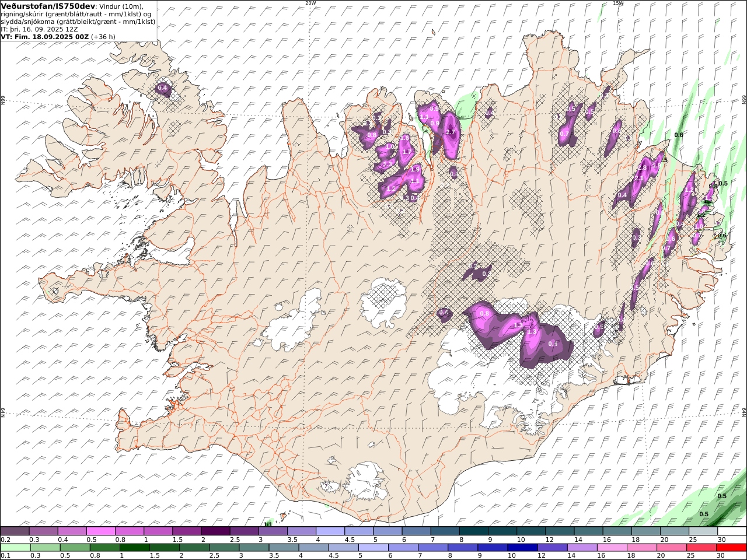
Task: Click the valid time 'VT: Fim. 18.09.2025 00Z' line
Action: (x=44, y=37)
